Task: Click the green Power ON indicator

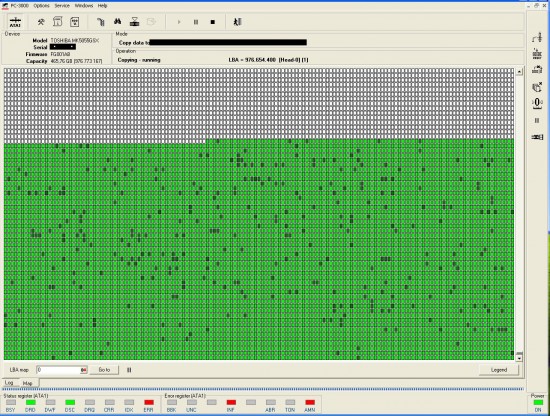Action: pos(538,403)
